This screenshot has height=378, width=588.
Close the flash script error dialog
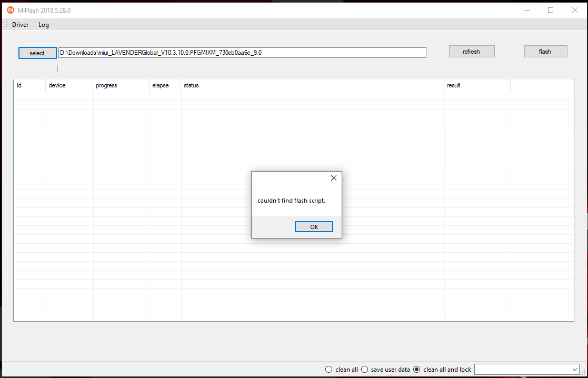(334, 178)
